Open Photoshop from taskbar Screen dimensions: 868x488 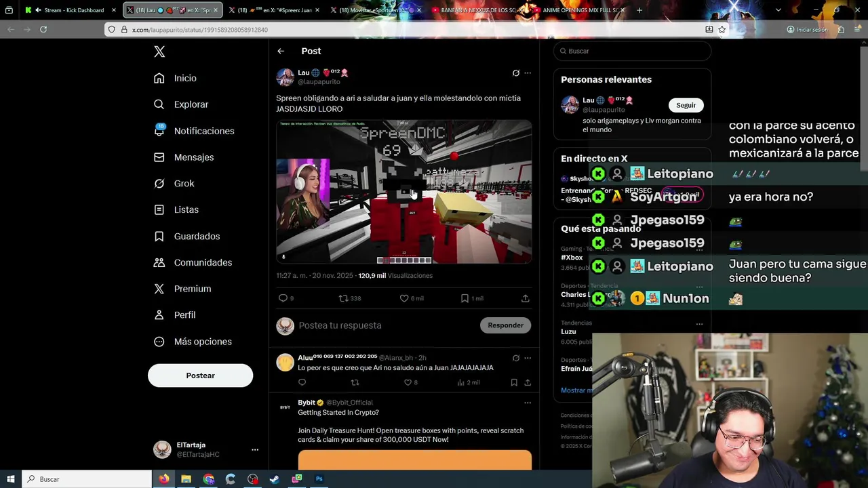pyautogui.click(x=319, y=479)
